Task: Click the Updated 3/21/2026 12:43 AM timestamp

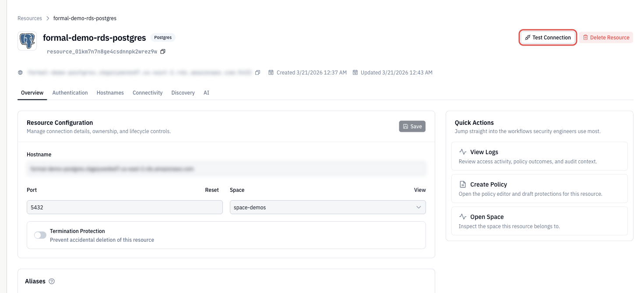Action: click(397, 73)
